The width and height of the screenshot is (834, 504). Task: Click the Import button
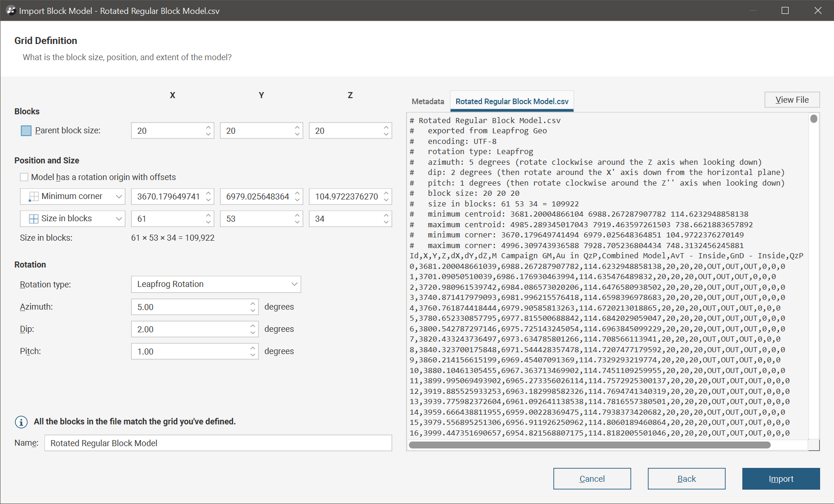point(781,479)
